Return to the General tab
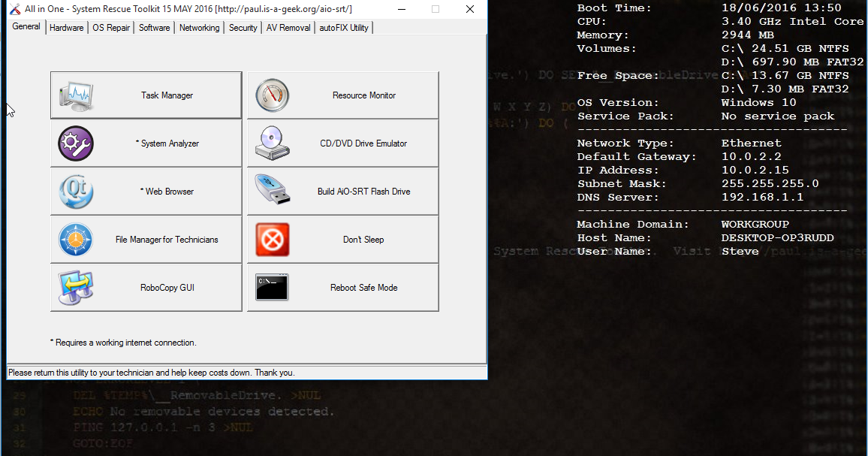Viewport: 868px width, 456px height. (x=25, y=26)
